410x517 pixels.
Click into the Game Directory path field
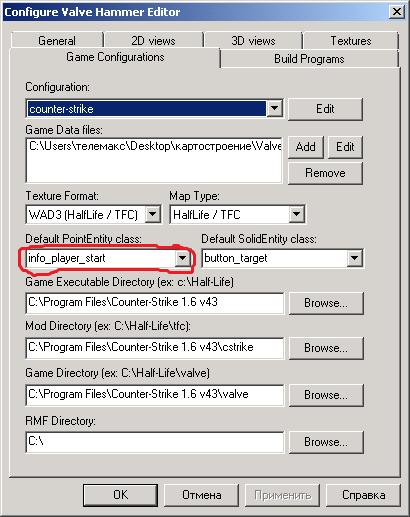[x=155, y=395]
